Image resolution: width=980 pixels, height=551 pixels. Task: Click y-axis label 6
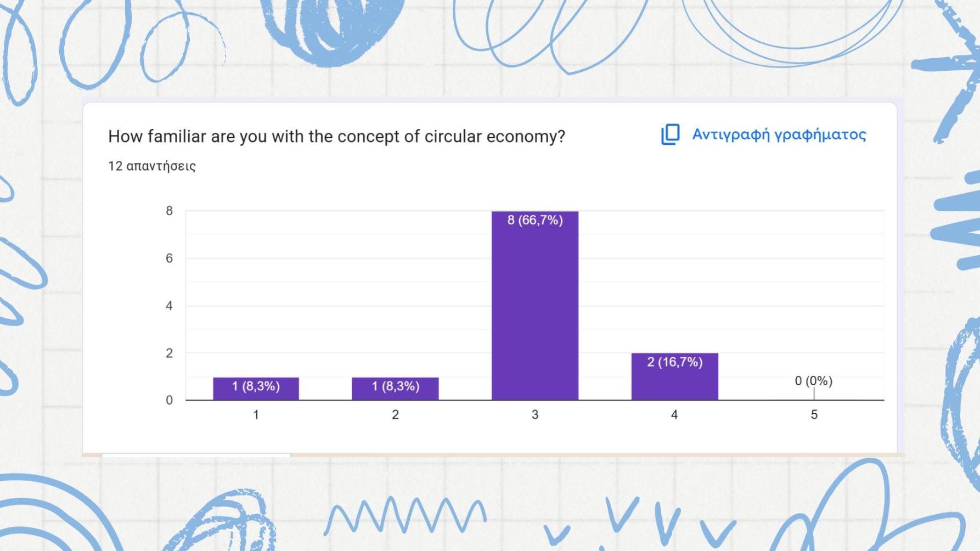point(169,258)
